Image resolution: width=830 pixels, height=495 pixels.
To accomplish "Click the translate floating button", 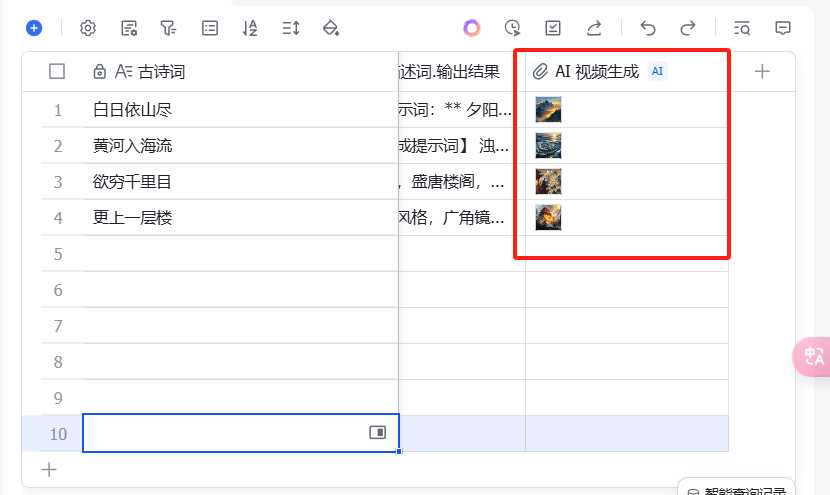I will pyautogui.click(x=813, y=356).
